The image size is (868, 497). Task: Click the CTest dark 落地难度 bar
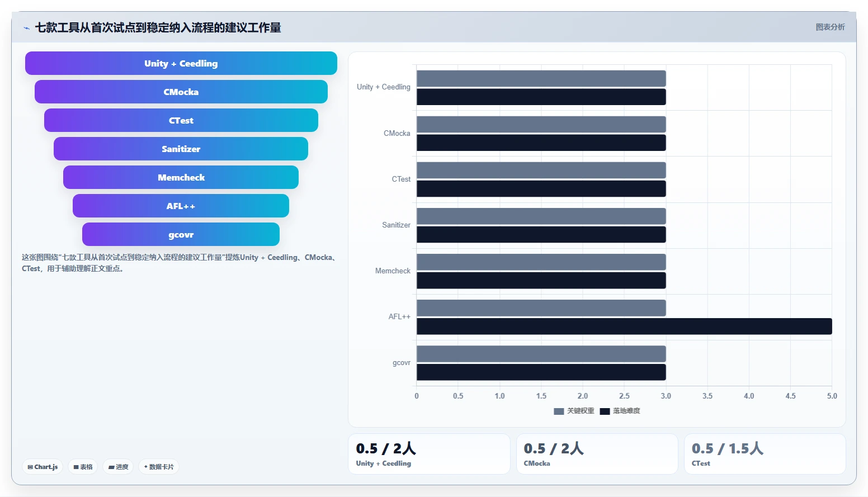[541, 188]
